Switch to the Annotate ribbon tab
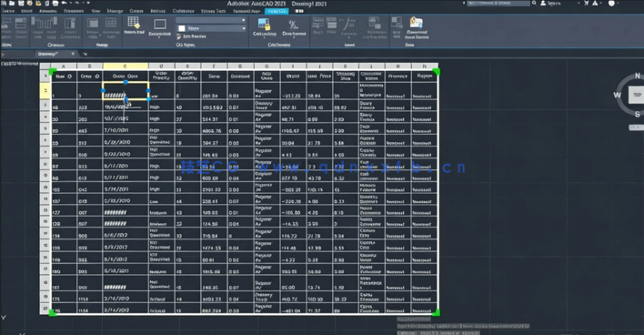 pos(48,11)
